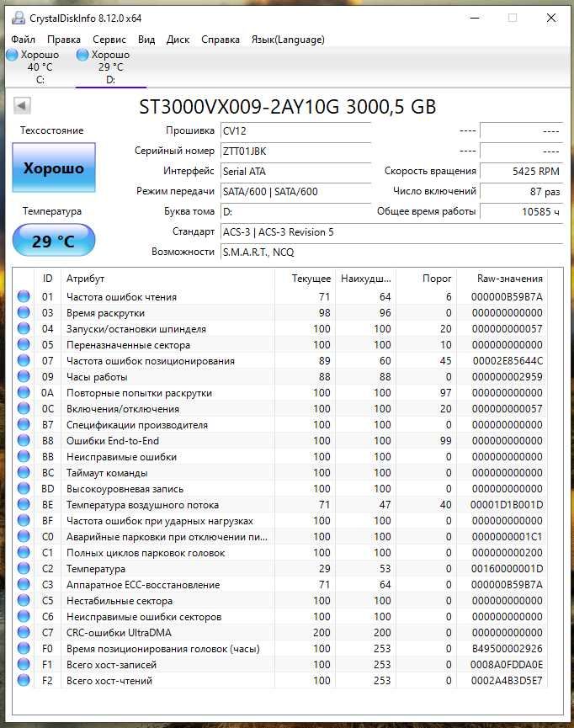Viewport: 574px width, 728px height.
Task: Click the power-on count value 87 раз
Action: point(521,191)
